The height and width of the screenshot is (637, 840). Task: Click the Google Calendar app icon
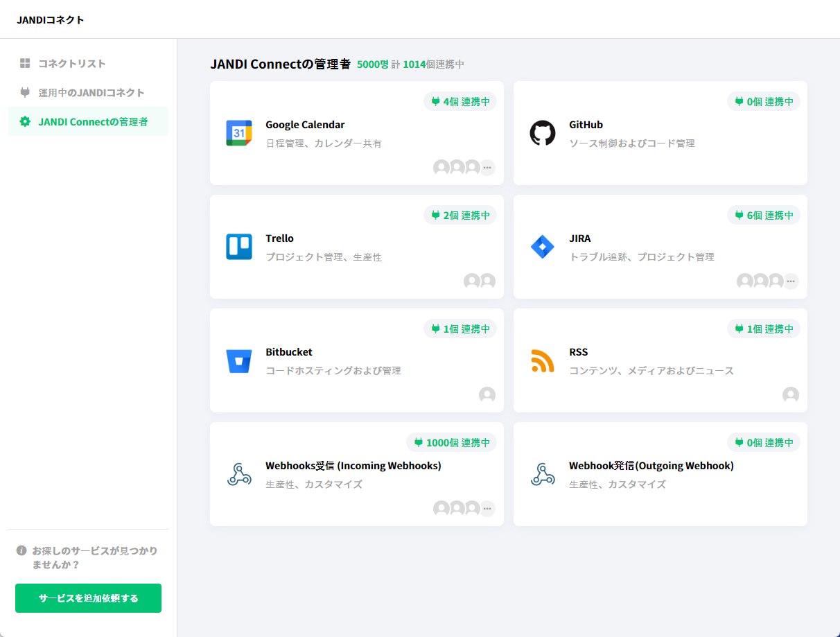tap(239, 133)
